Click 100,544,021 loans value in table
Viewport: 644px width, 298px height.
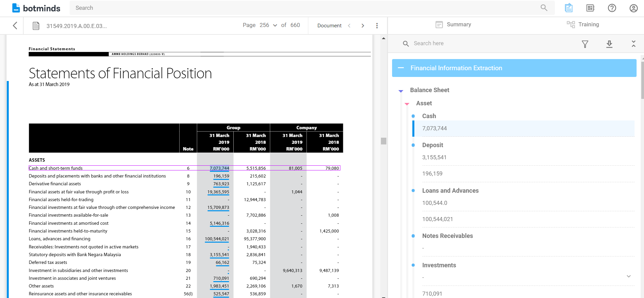coord(217,239)
